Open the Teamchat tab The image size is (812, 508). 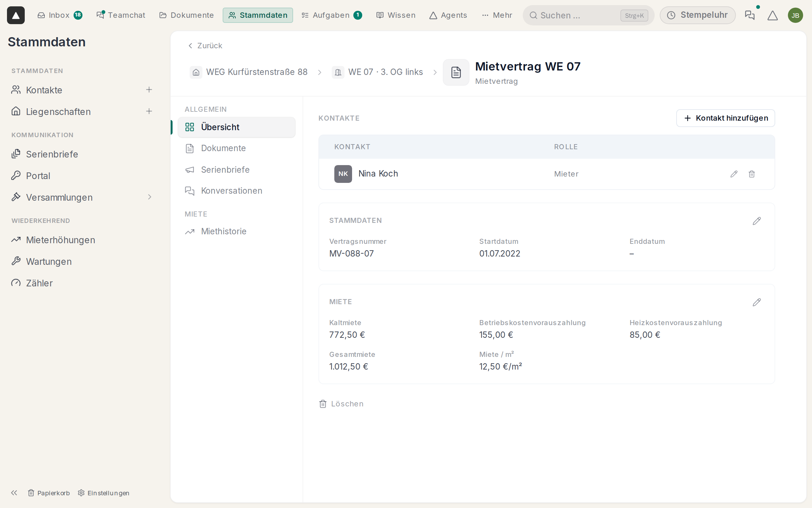point(121,15)
